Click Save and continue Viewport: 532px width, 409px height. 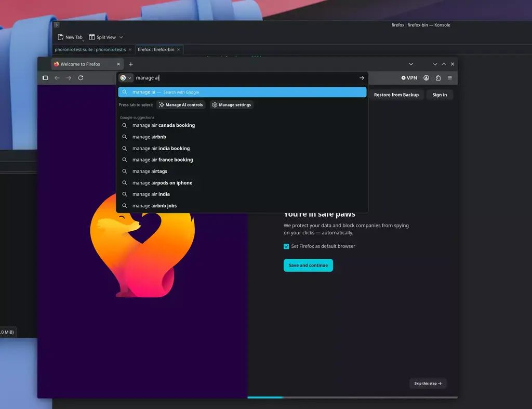point(308,266)
